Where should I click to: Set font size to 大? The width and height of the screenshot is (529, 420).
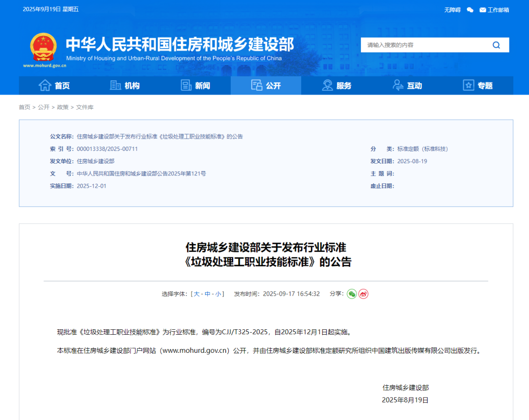(x=196, y=294)
